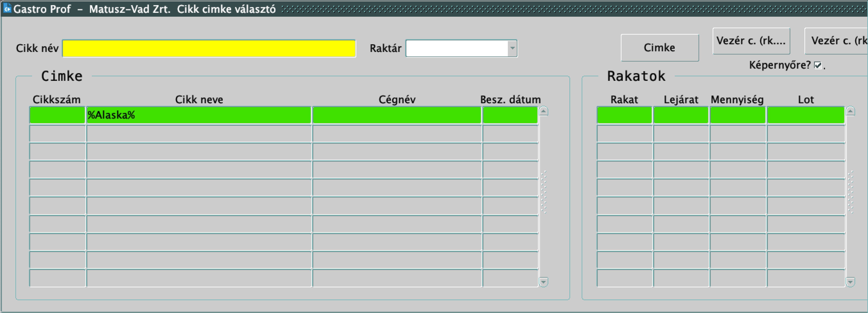Click the Lejárat column header
Screen dimensions: 868x313
681,100
